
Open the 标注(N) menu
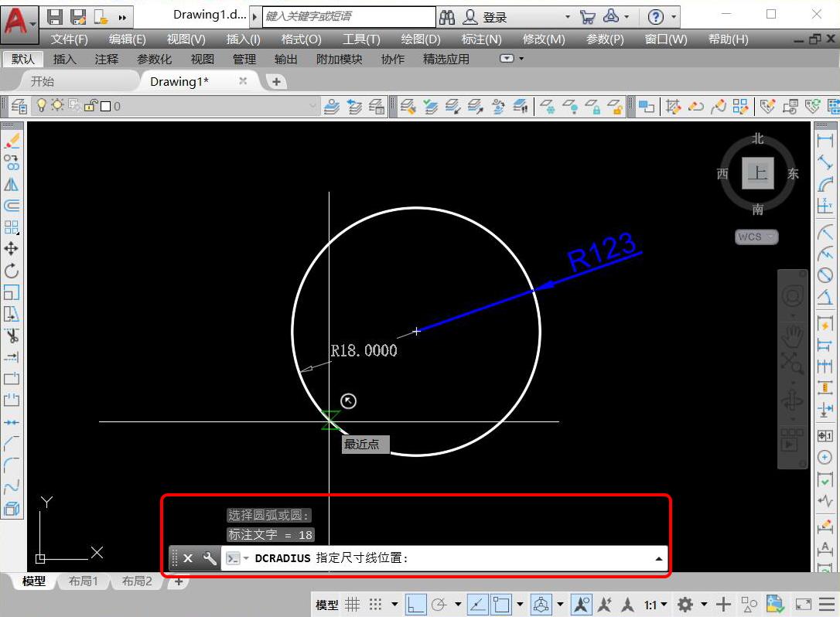[481, 39]
